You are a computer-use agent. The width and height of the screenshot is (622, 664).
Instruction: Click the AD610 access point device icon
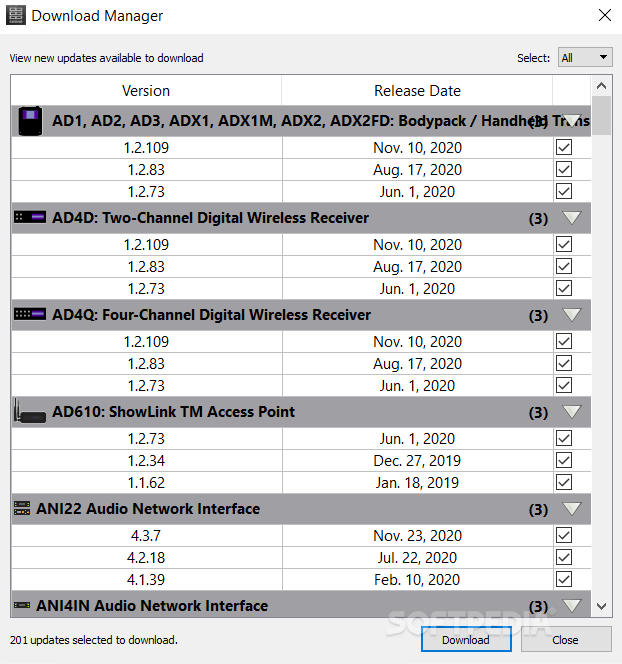30,411
